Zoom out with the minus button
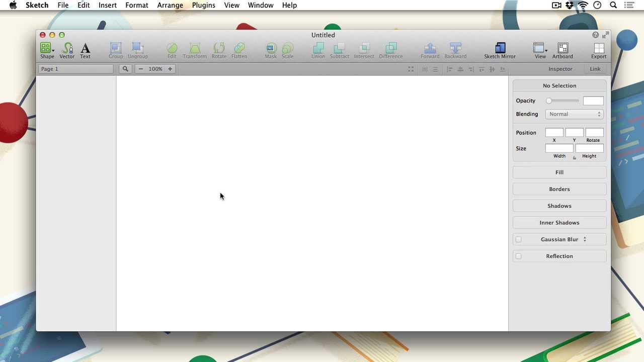 click(141, 69)
